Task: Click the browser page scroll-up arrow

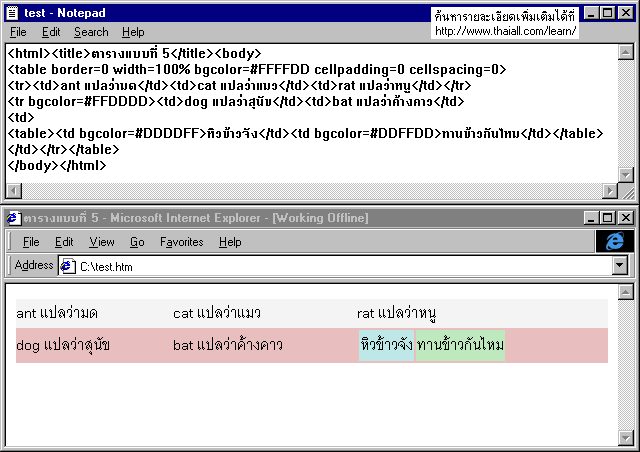Action: click(627, 292)
